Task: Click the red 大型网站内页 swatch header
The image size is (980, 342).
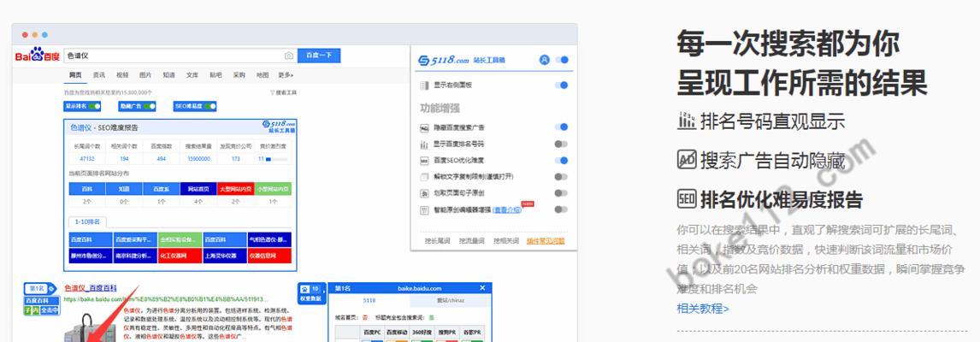Action: pos(235,188)
